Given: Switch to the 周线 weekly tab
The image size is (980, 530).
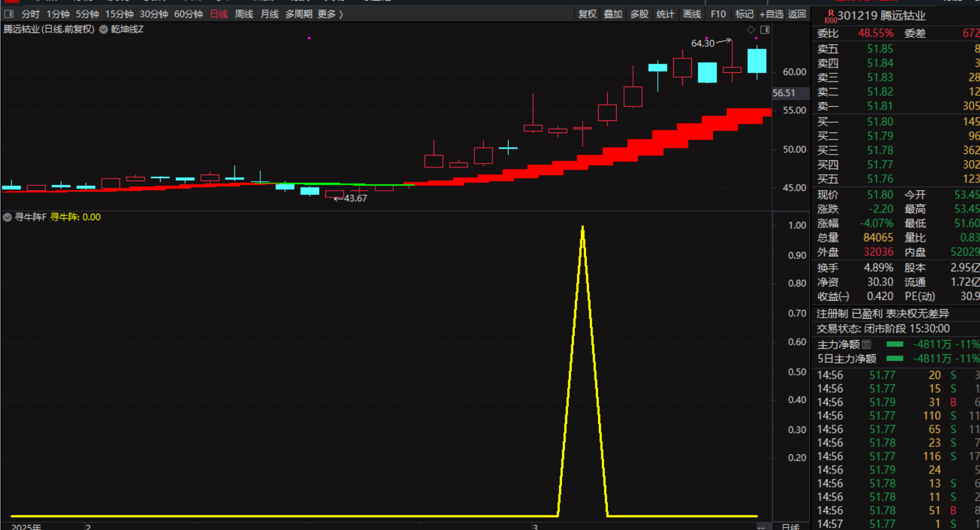Looking at the screenshot, I should coord(244,14).
